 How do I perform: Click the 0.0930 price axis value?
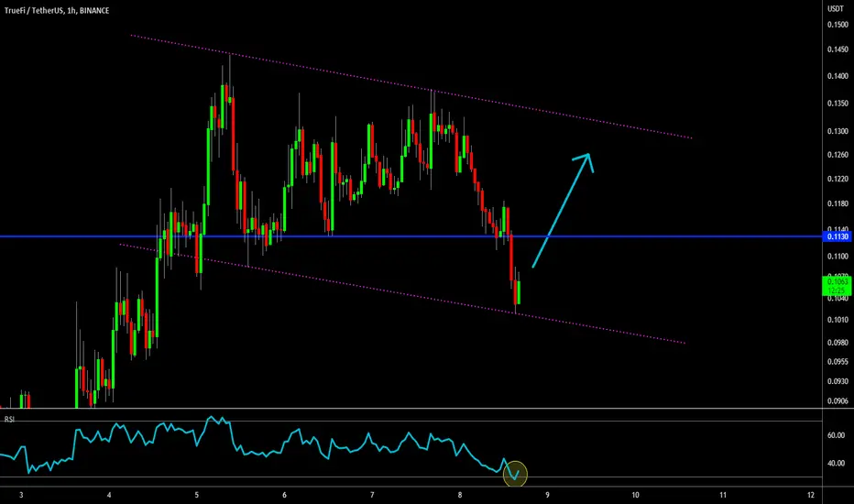pyautogui.click(x=838, y=381)
